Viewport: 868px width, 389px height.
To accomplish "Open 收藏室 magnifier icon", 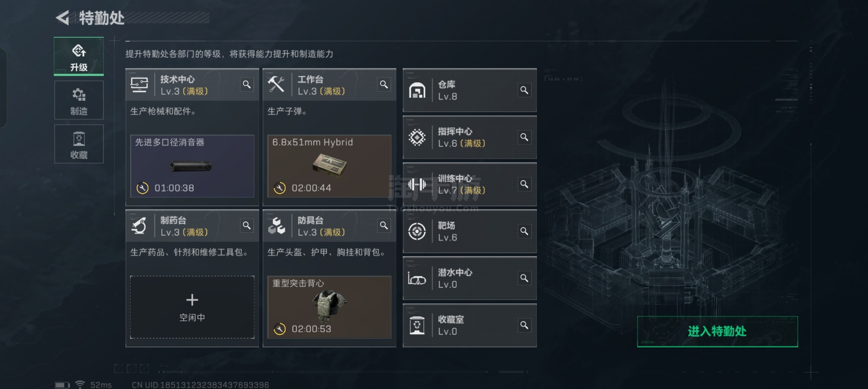I will pos(524,325).
